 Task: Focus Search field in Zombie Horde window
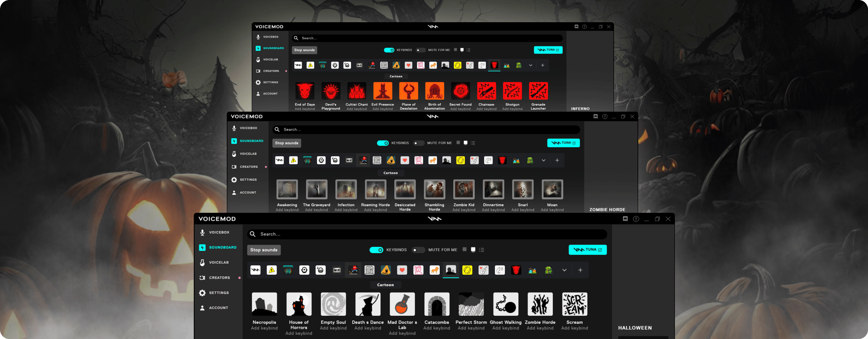click(x=426, y=130)
